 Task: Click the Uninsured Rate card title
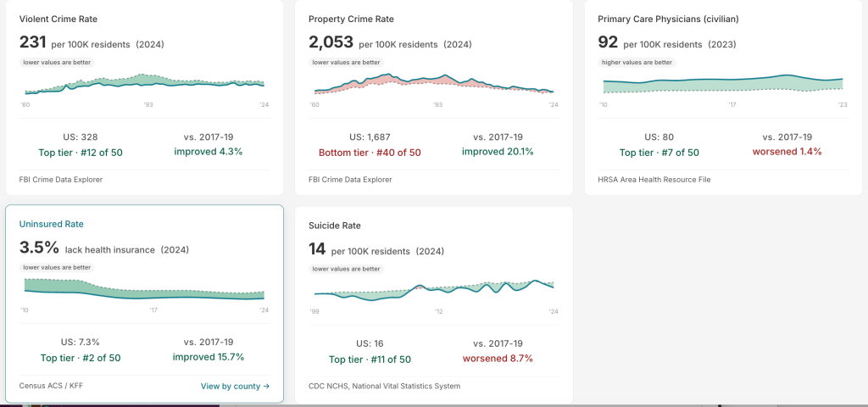pos(52,224)
